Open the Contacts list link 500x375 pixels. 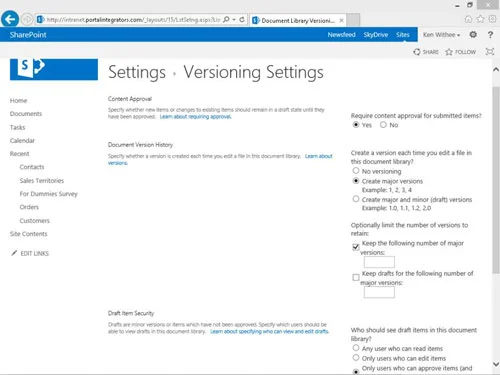click(x=32, y=167)
